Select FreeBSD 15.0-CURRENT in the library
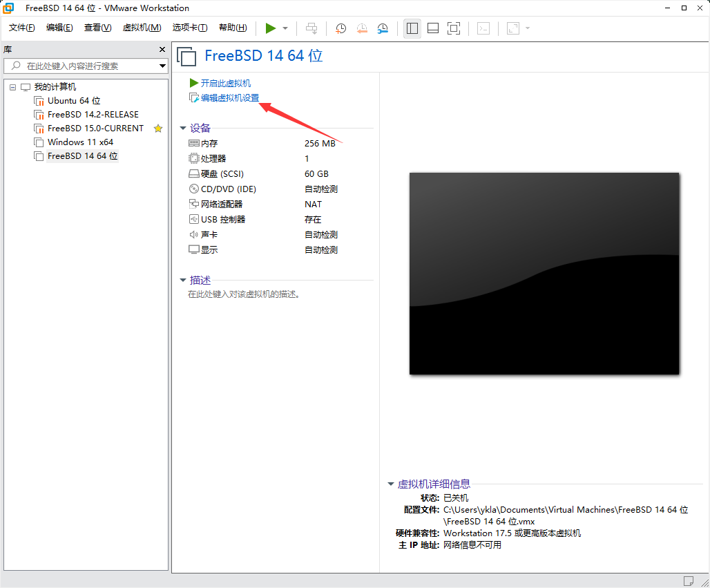The image size is (710, 588). pos(95,129)
